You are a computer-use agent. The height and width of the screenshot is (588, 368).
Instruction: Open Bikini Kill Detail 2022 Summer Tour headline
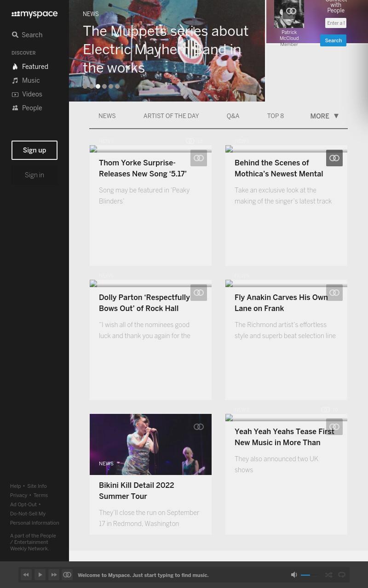[x=137, y=491]
